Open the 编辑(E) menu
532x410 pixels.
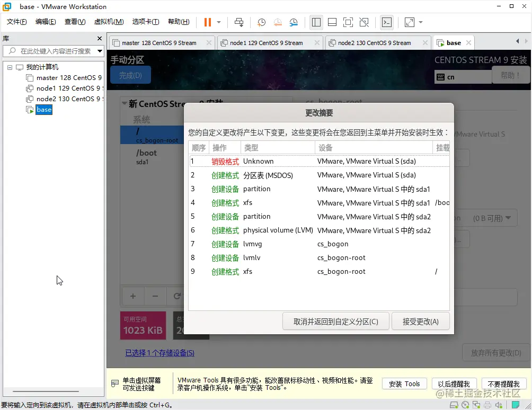(46, 22)
